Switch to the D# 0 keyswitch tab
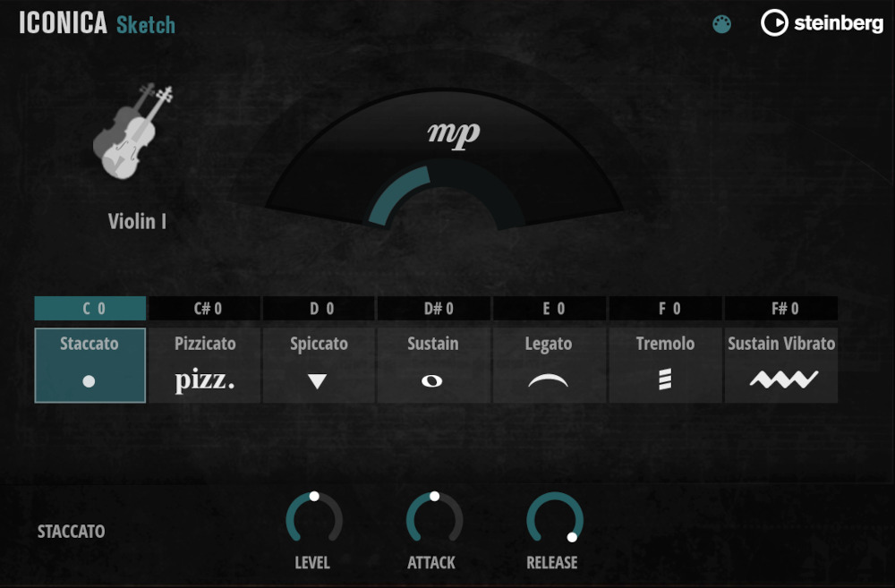Screen dimensions: 895x588 (433, 308)
